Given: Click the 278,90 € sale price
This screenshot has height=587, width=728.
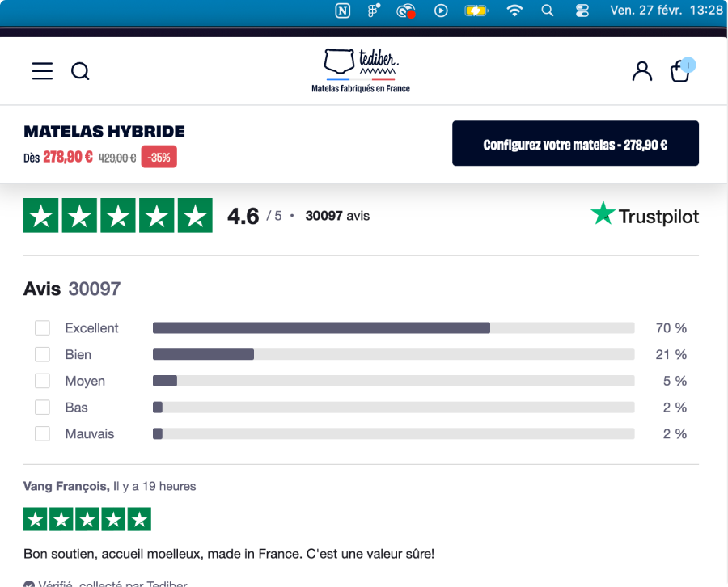Looking at the screenshot, I should point(68,157).
